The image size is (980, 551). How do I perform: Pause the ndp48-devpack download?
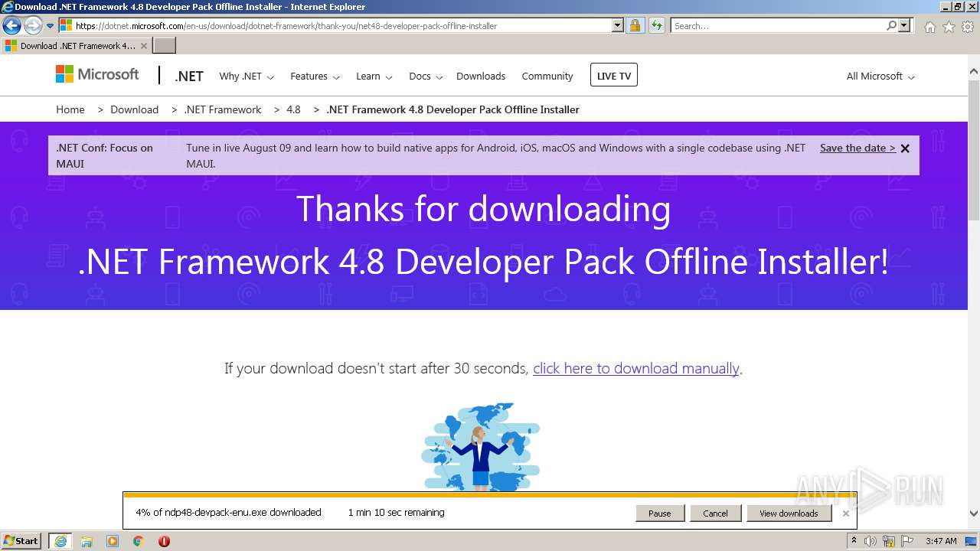(659, 513)
